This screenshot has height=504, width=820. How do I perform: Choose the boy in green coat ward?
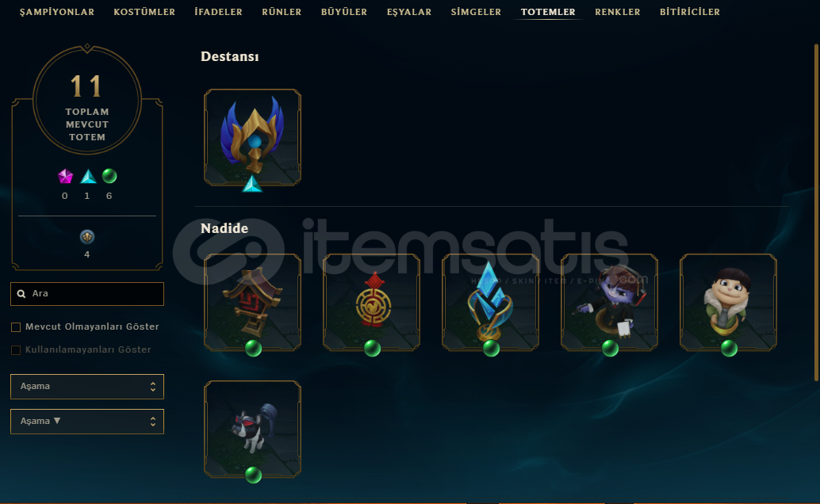click(729, 302)
